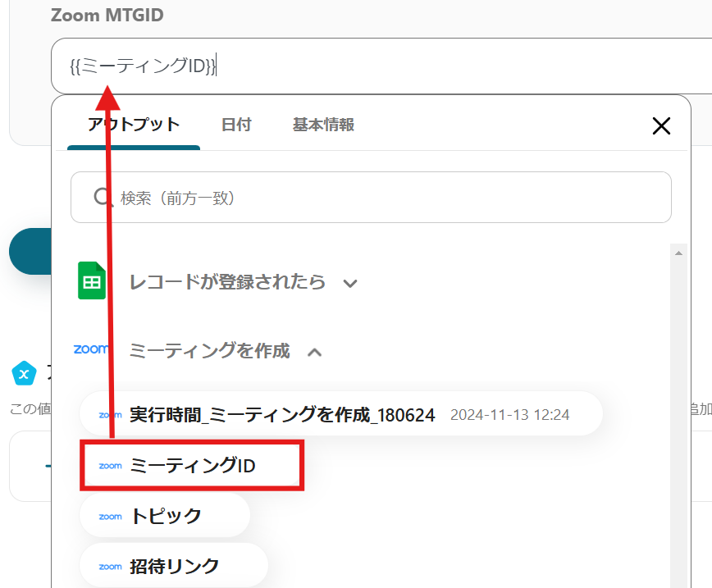Select 実行時間_ミーティングを作成_180624 output

click(341, 414)
